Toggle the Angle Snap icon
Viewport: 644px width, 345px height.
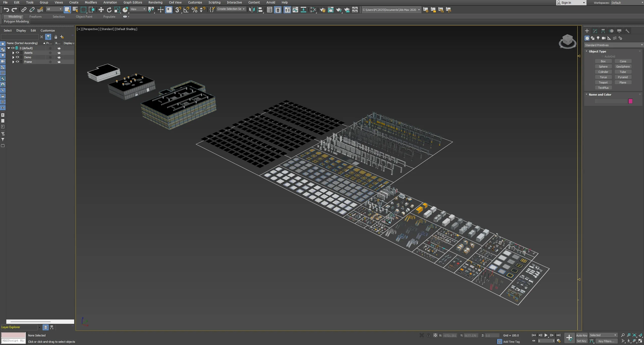186,10
